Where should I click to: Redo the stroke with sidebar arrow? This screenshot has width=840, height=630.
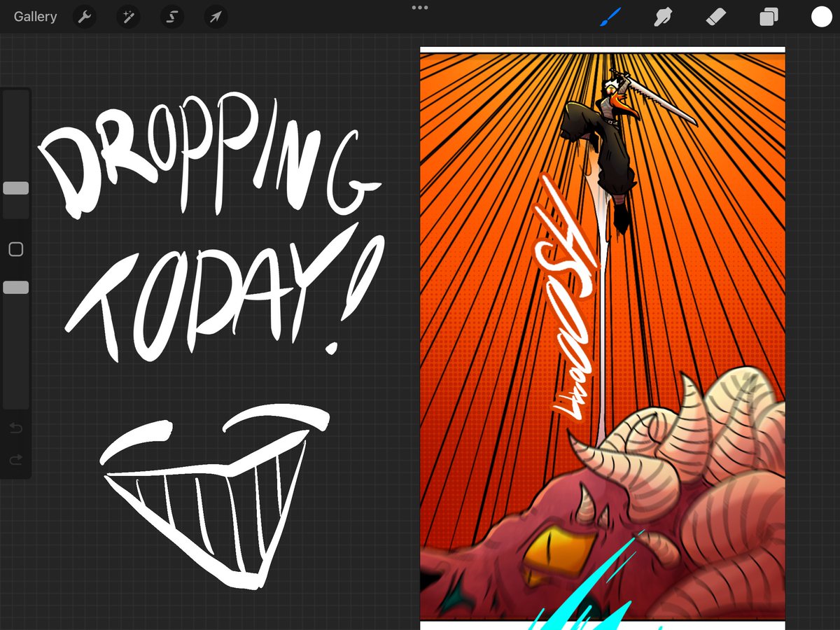point(15,460)
